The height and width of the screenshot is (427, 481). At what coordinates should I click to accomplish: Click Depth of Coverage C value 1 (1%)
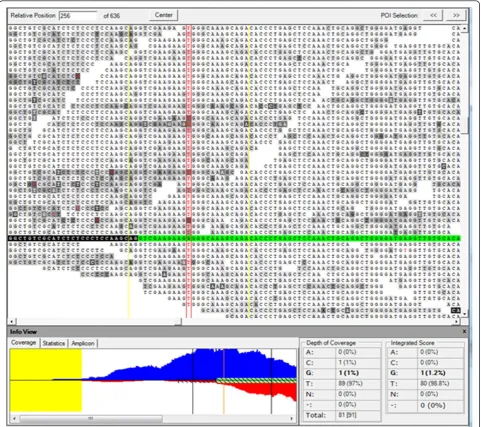point(347,362)
